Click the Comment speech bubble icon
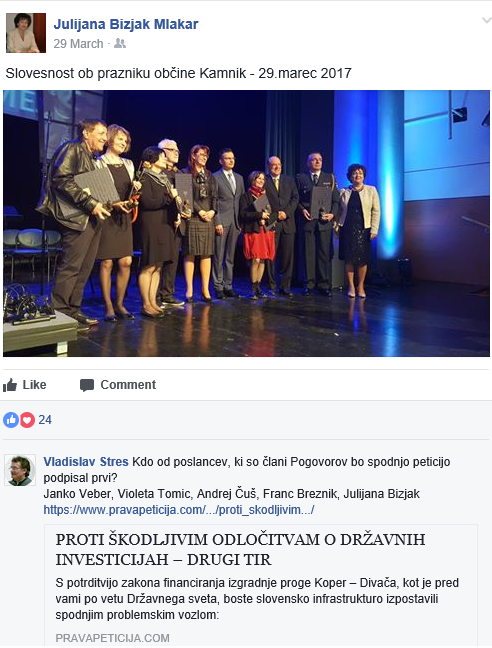The image size is (492, 648). click(87, 385)
